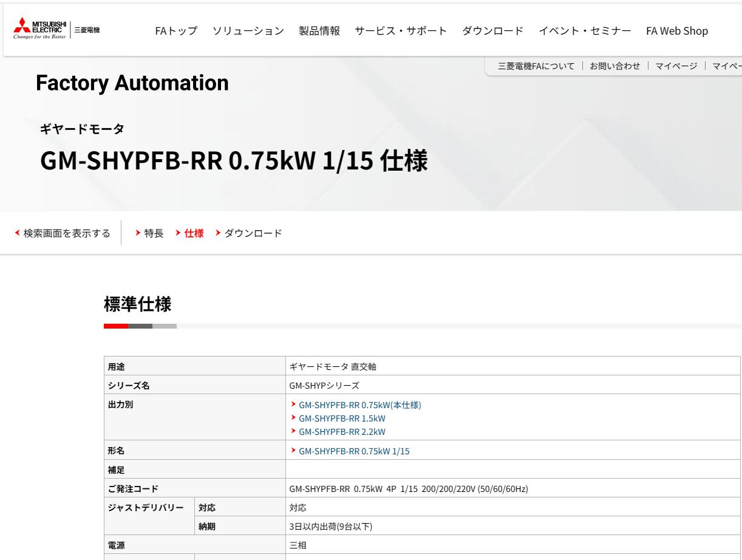Click the red arrow icon beside 特長 anchor
Viewport: 742px width, 560px height.
(138, 232)
